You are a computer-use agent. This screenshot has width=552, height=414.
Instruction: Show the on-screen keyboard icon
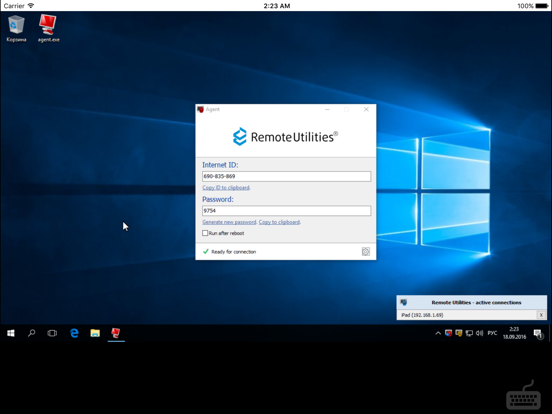[x=523, y=396]
